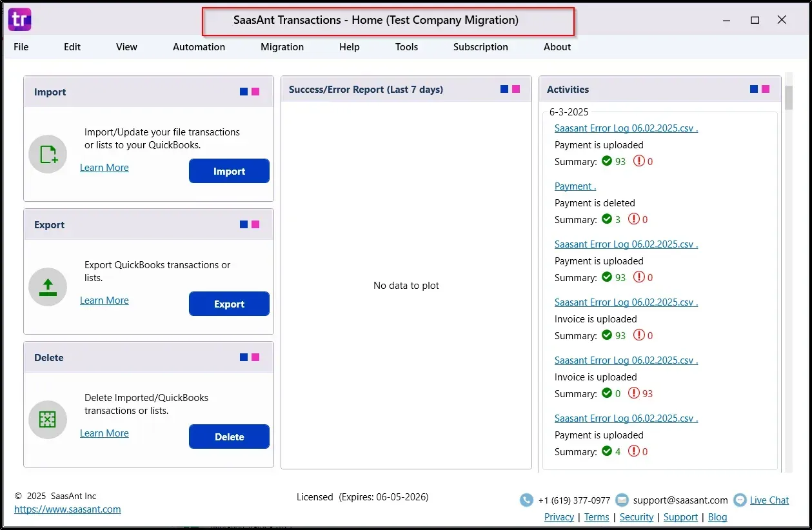Viewport: 812px width, 530px height.
Task: Click the 'Success/Error Report (Last 7 days)' heading
Action: coord(366,90)
